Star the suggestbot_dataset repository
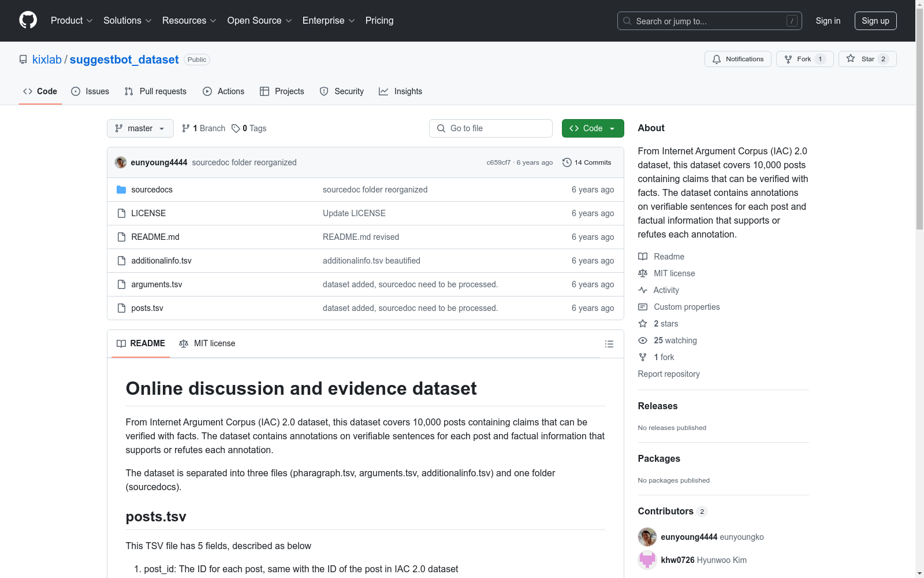 pyautogui.click(x=867, y=59)
